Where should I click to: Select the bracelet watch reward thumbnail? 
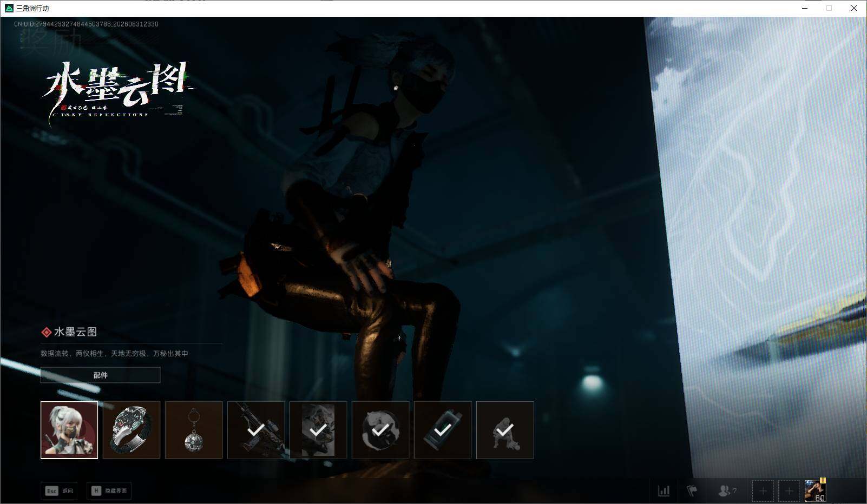(132, 430)
